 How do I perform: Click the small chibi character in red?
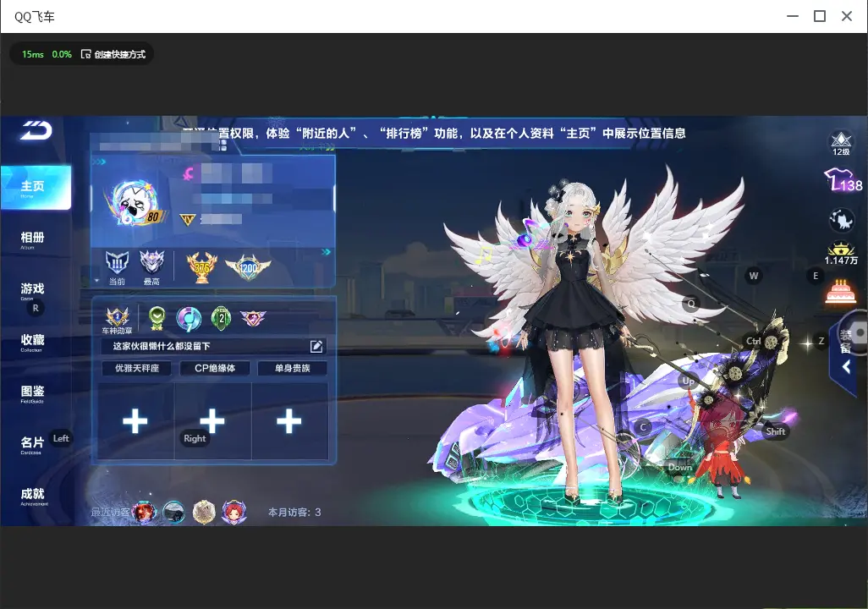click(x=722, y=447)
